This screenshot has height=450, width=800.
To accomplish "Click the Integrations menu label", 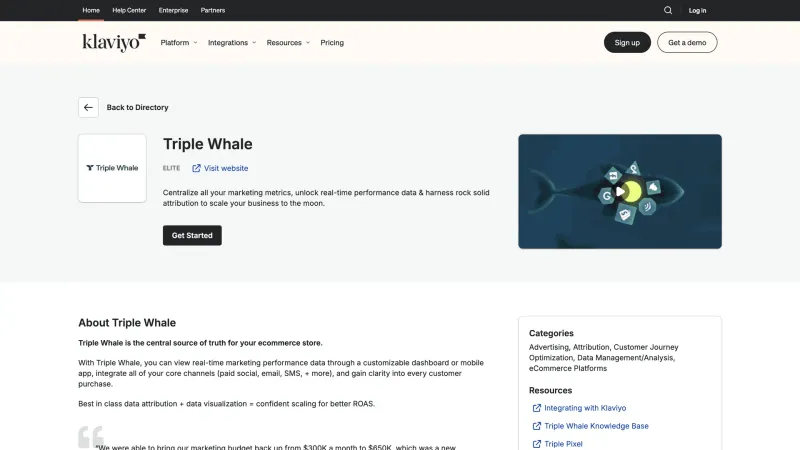I will [x=228, y=43].
